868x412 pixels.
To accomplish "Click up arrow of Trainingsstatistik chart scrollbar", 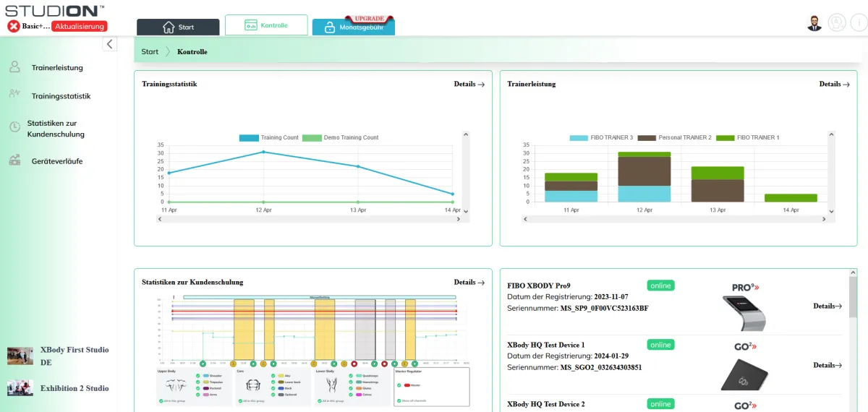I will (466, 134).
